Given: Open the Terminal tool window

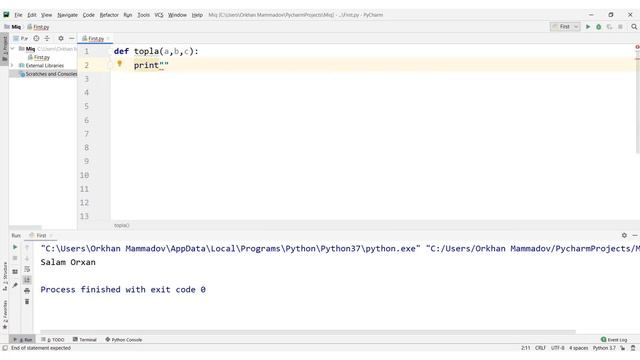Looking at the screenshot, I should [84, 340].
